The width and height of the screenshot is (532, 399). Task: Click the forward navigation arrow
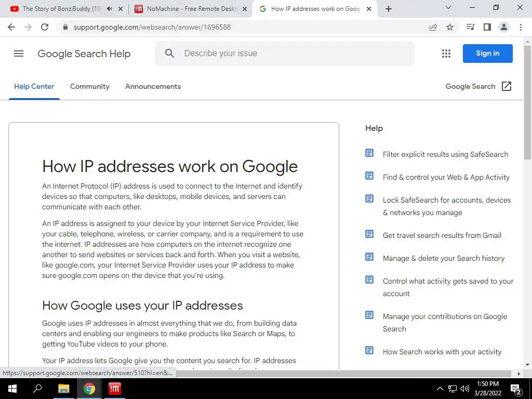(28, 27)
